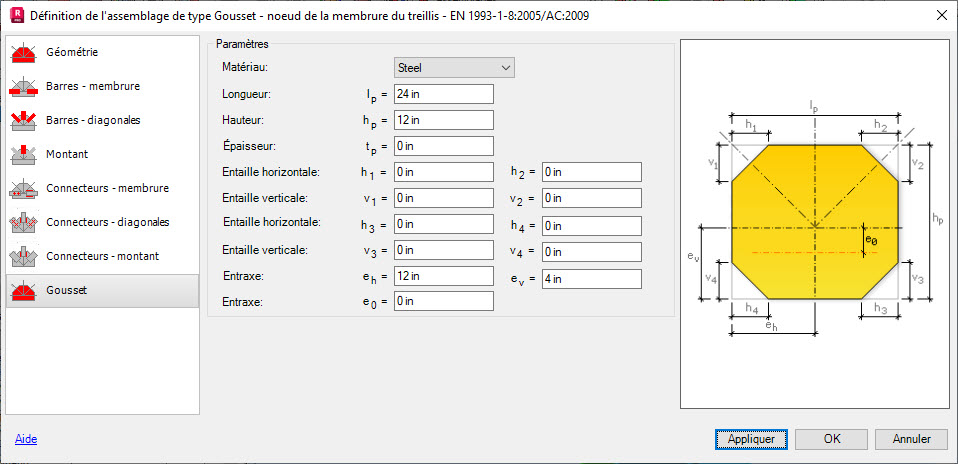958x464 pixels.
Task: Select the Barres - membrure icon
Action: [x=24, y=87]
